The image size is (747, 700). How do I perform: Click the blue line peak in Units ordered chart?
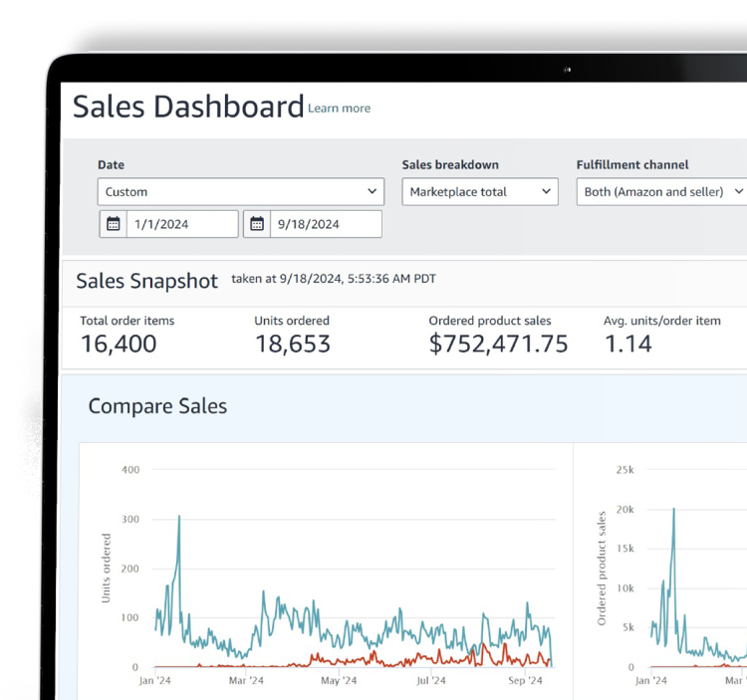click(x=179, y=517)
